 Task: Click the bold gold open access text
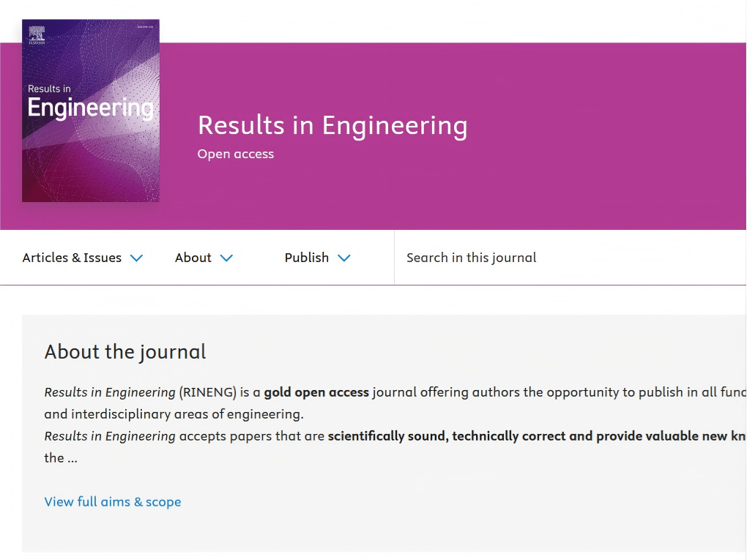pos(316,392)
